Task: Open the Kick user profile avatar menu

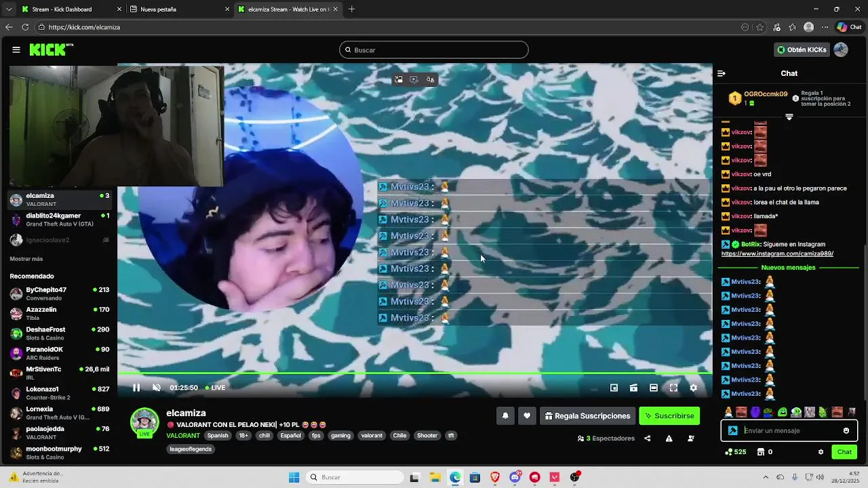Action: 841,49
